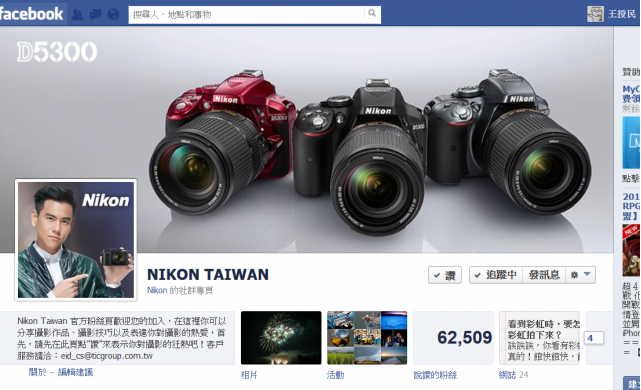Open user avatar at top right
The height and width of the screenshot is (390, 641).
click(595, 14)
